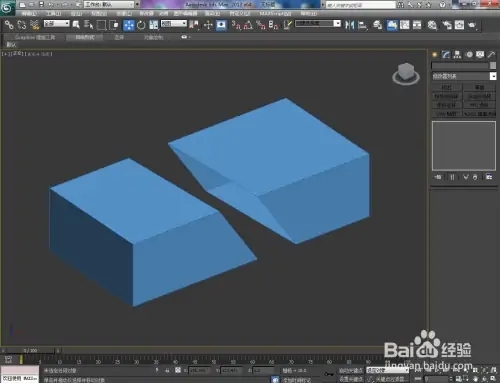Open the 渲染 (Rendering) menu
500x383 pixels.
212,14
